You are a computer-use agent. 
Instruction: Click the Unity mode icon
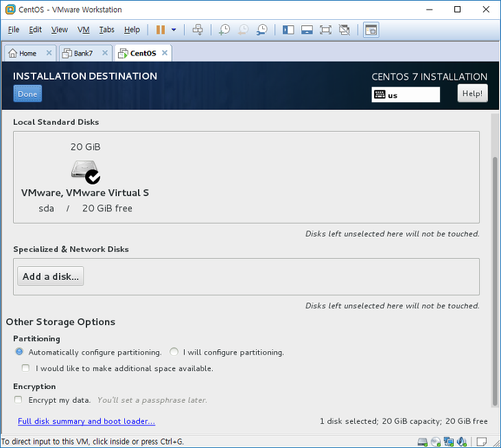(345, 30)
